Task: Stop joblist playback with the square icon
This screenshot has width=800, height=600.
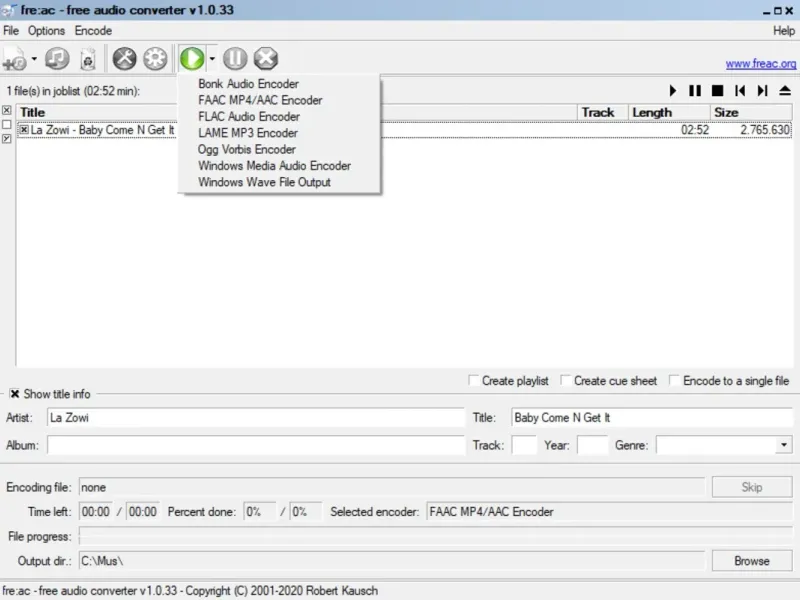Action: point(717,91)
